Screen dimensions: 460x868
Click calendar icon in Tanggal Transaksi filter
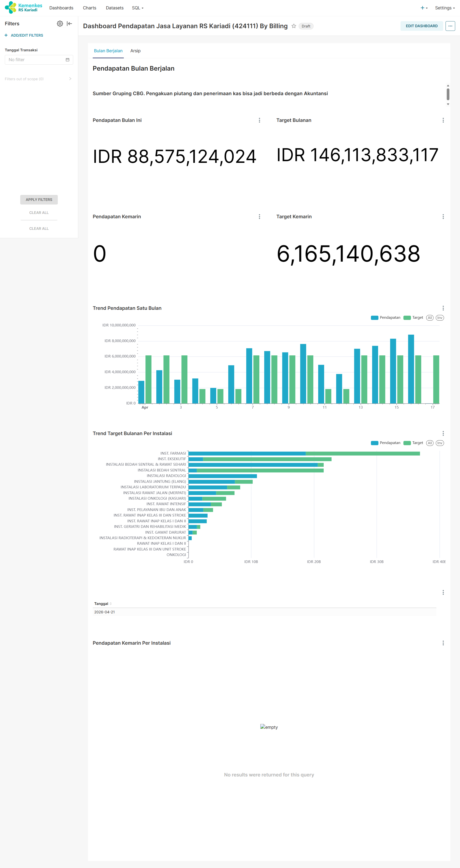click(67, 60)
